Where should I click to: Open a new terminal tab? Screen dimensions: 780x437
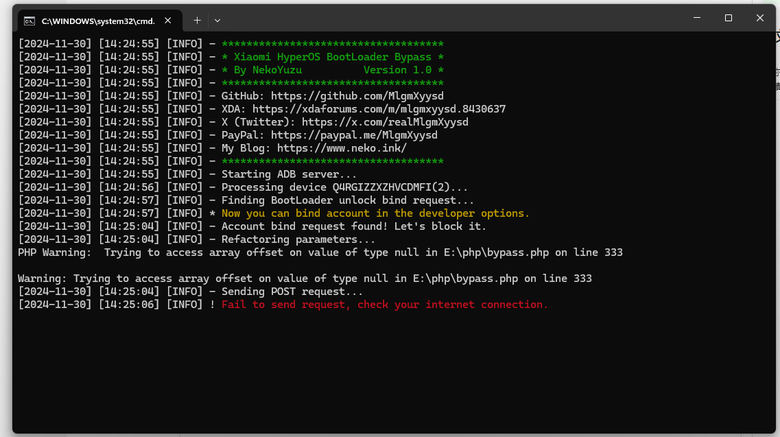tap(197, 21)
